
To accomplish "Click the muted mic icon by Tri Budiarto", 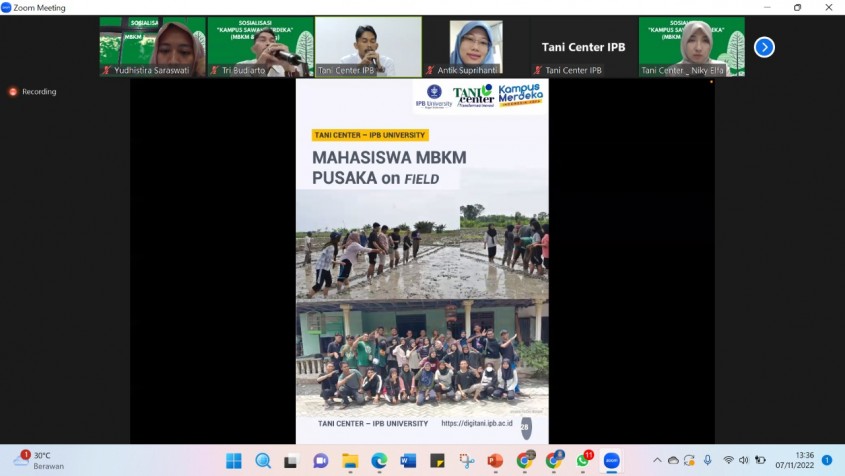I will coord(214,70).
